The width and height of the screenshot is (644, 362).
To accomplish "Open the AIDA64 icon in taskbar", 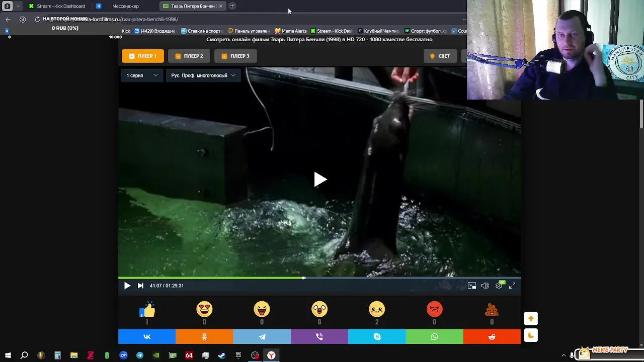I will click(x=189, y=355).
